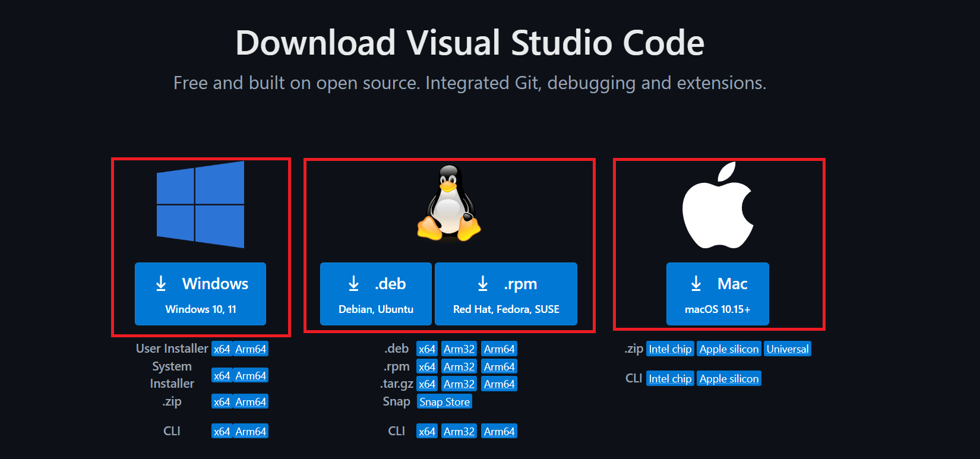
Task: Open the Linux .deb Arm64 link
Action: [500, 349]
